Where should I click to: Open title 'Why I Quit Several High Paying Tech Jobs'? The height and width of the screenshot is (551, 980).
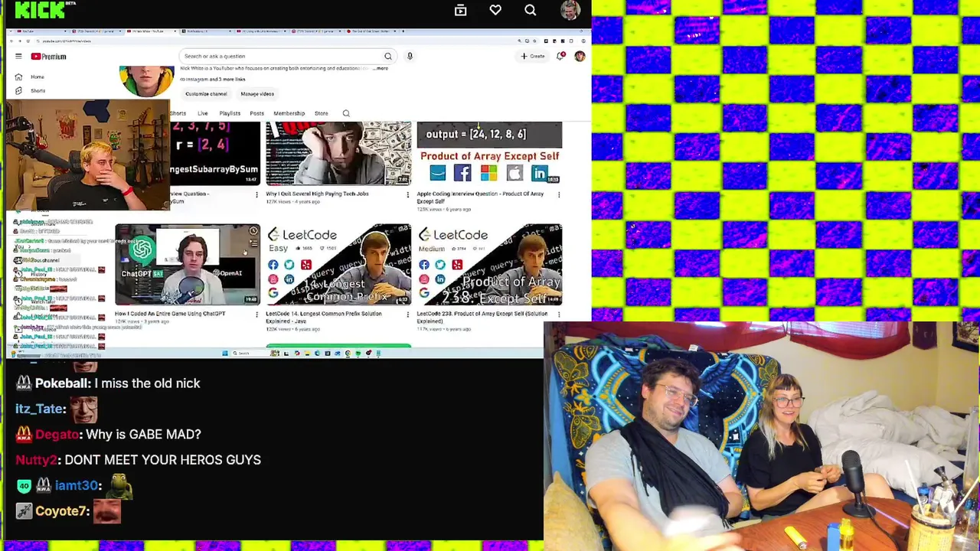317,194
